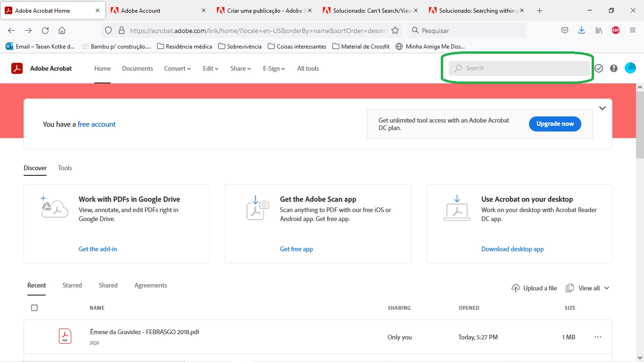Expand the Convert dropdown menu
This screenshot has width=644, height=362.
(177, 68)
